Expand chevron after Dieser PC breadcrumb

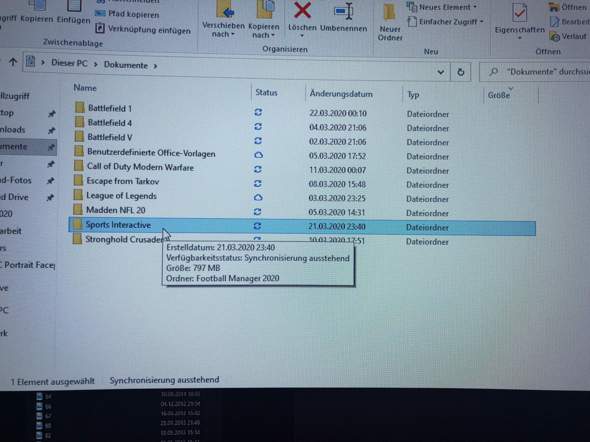(x=96, y=64)
